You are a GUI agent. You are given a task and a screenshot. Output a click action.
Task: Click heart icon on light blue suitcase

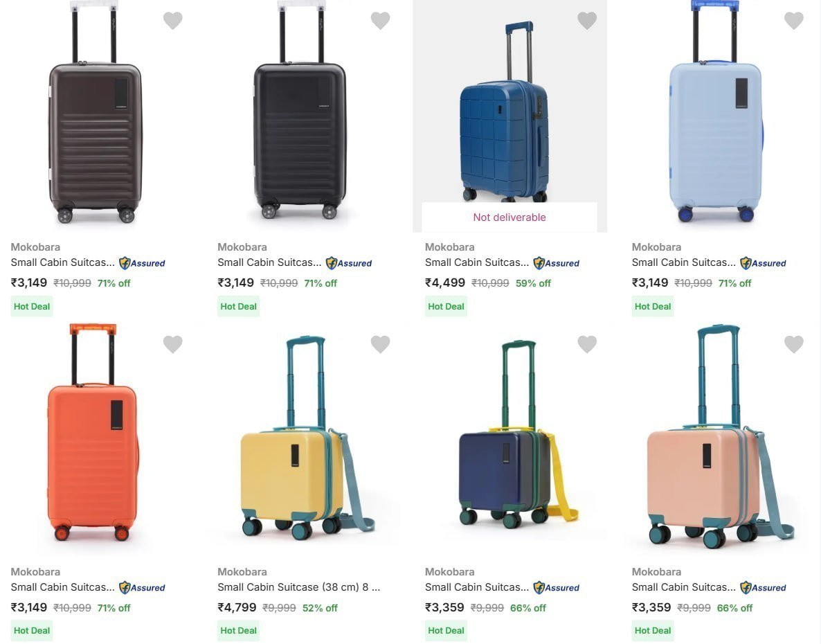pyautogui.click(x=793, y=21)
